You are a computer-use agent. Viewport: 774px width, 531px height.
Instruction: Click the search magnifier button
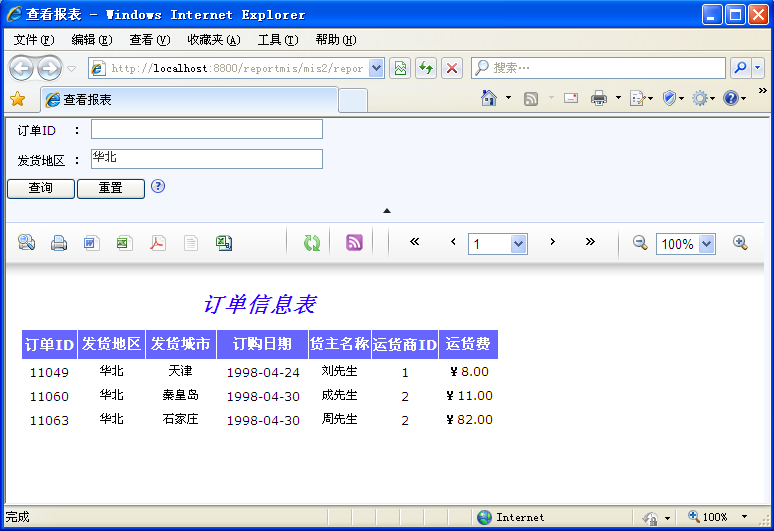click(740, 68)
